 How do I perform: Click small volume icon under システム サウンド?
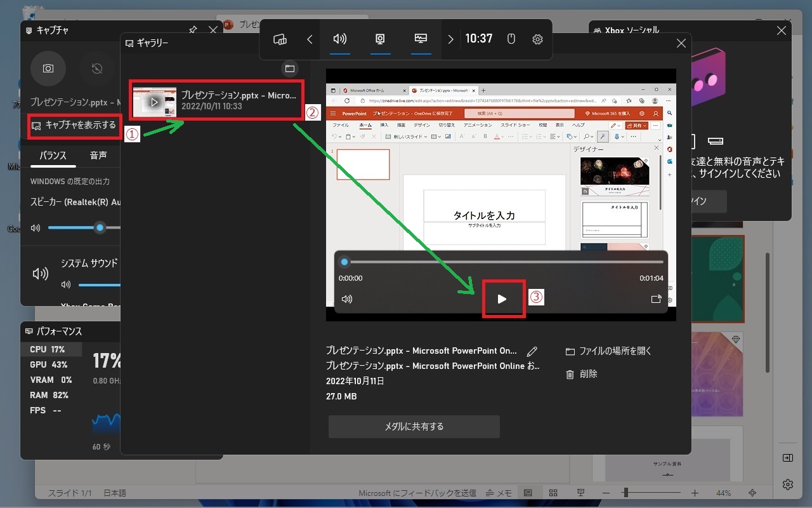coord(66,285)
